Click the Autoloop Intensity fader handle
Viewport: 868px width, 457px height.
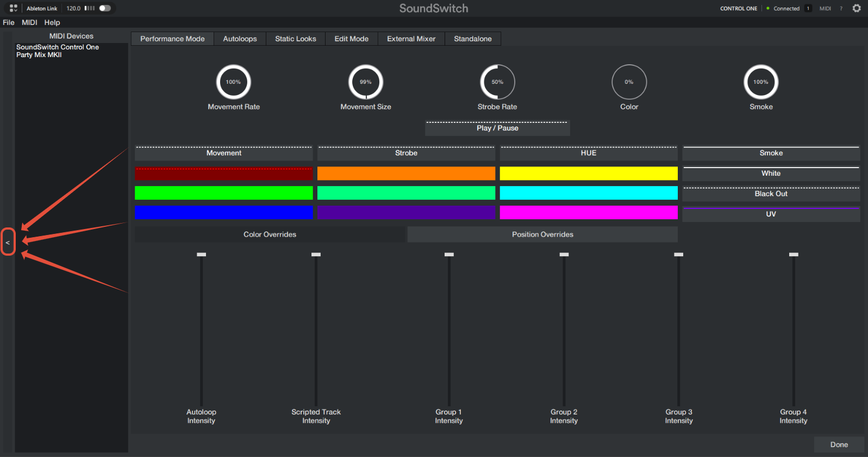point(202,255)
